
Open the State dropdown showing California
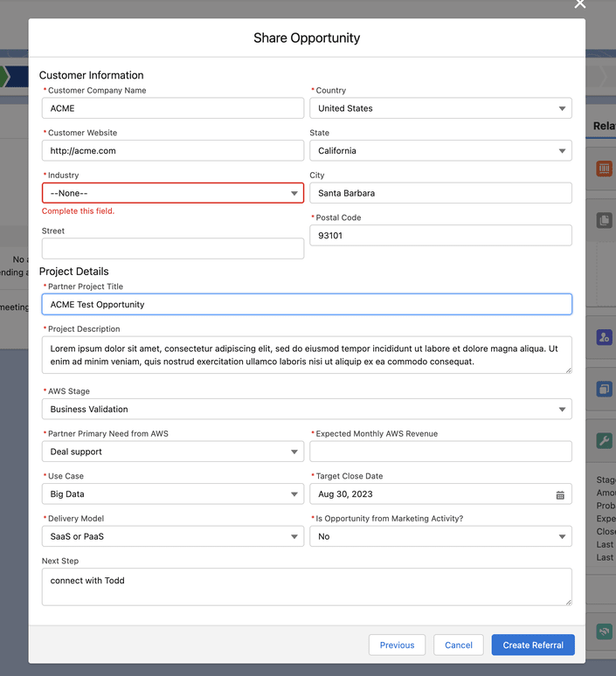pyautogui.click(x=440, y=151)
